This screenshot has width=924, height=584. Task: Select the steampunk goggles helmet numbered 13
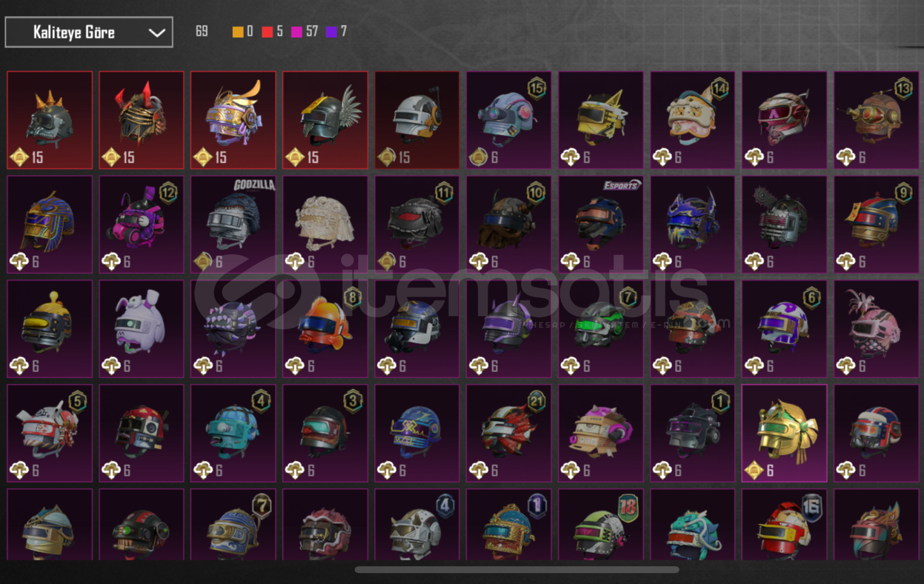pyautogui.click(x=876, y=120)
